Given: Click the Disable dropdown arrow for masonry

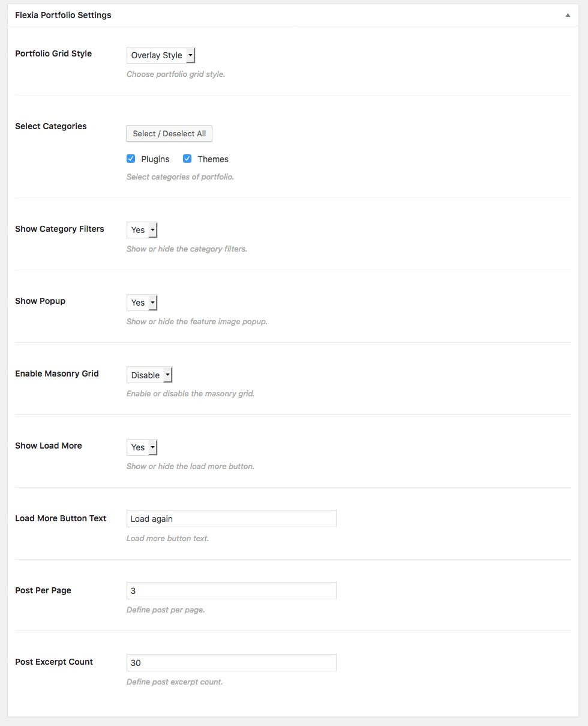Looking at the screenshot, I should coord(167,375).
